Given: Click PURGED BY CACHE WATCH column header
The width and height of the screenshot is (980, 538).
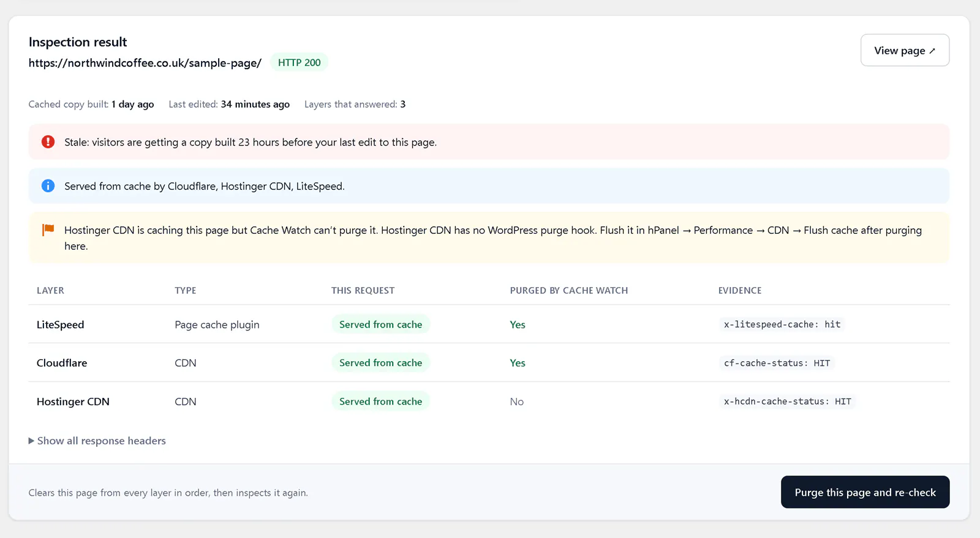Looking at the screenshot, I should point(569,290).
